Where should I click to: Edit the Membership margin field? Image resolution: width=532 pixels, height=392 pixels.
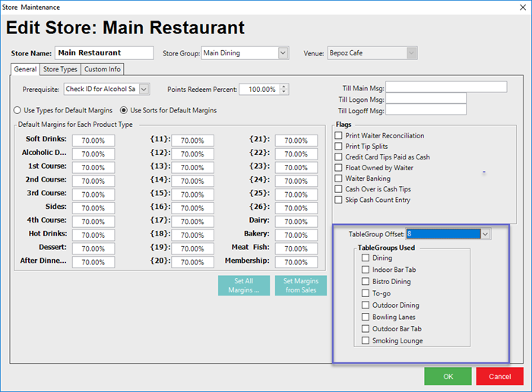pos(296,262)
